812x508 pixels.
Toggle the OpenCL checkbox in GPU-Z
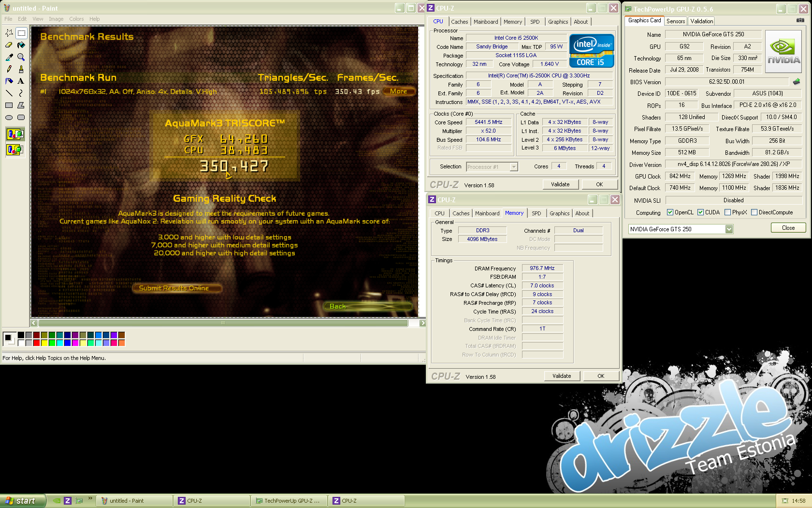click(x=670, y=212)
